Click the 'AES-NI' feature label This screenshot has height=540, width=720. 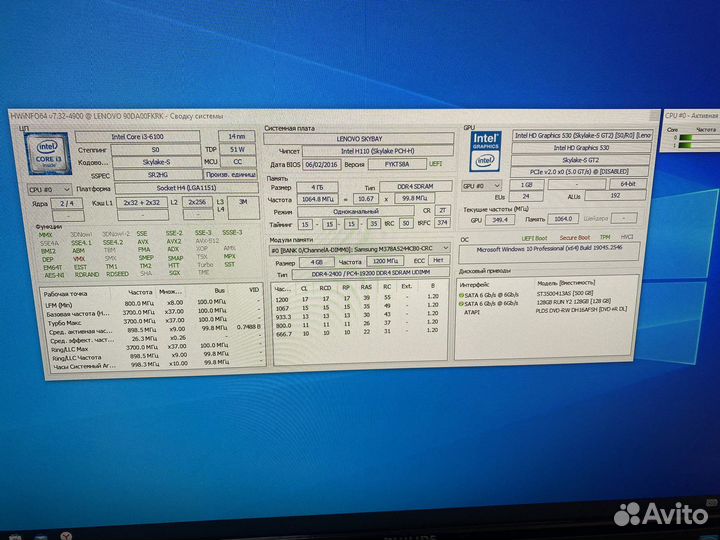pyautogui.click(x=54, y=276)
